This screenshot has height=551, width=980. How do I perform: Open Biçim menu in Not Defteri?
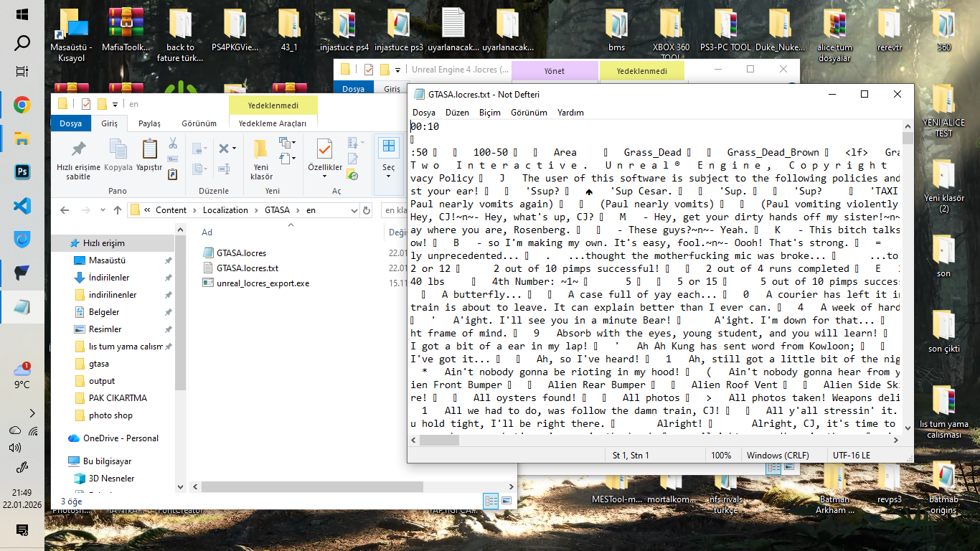[490, 113]
